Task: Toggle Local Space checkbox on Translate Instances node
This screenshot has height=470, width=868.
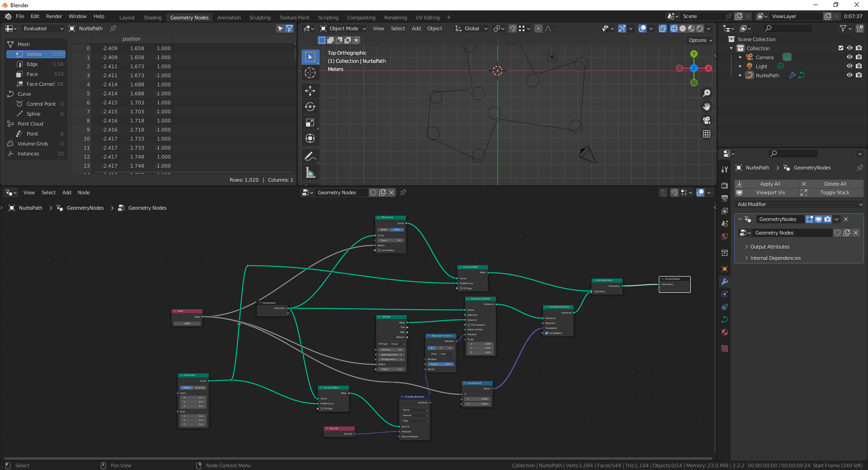Action: 547,333
